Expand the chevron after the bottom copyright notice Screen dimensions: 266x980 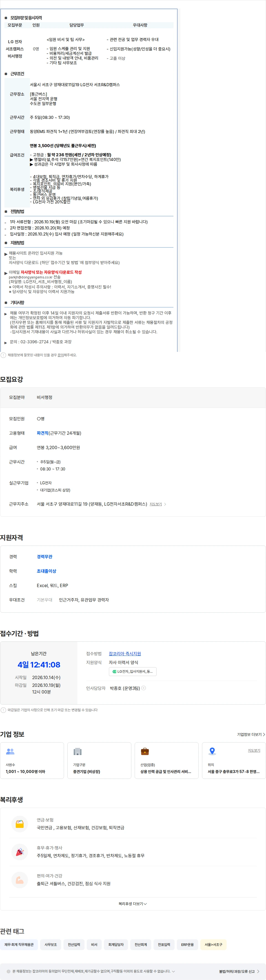pyautogui.click(x=173, y=971)
